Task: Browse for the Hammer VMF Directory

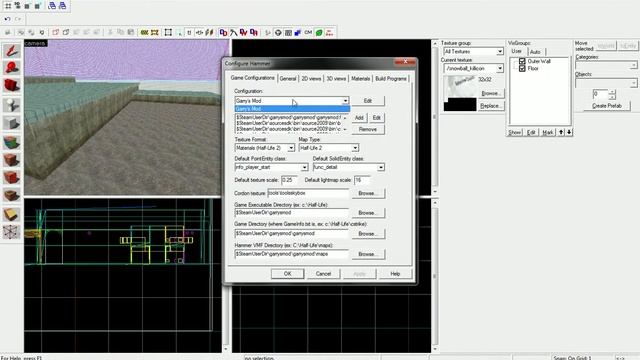Action: [x=368, y=254]
